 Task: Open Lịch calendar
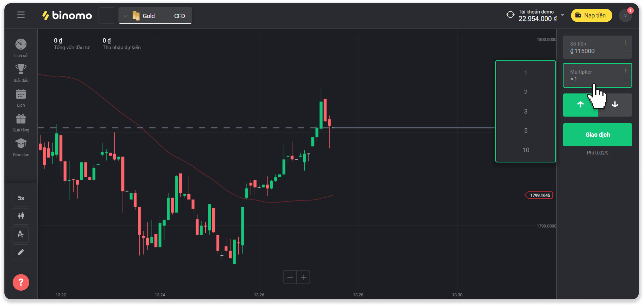point(21,98)
